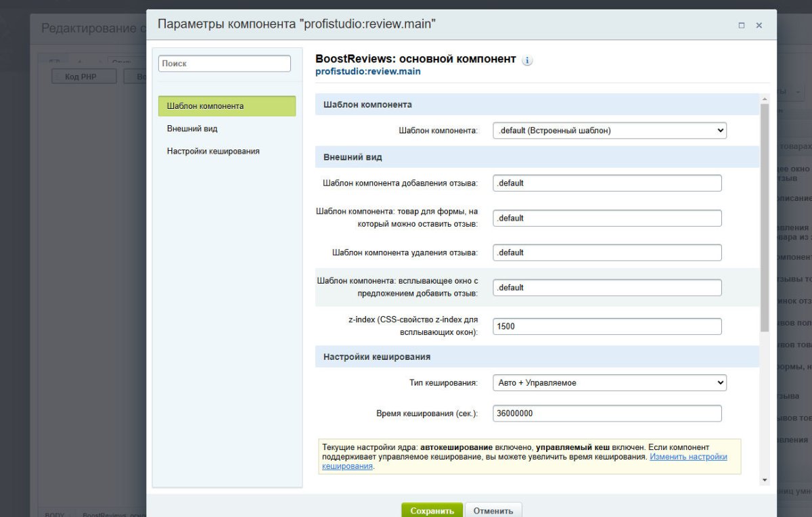Click the Поиск search field

[223, 62]
